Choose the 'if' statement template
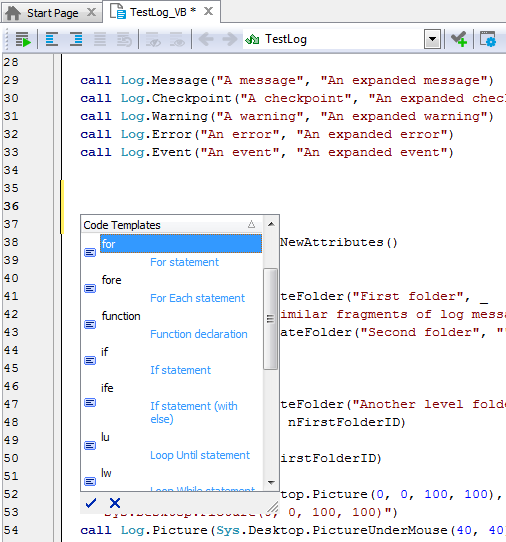 click(x=172, y=361)
